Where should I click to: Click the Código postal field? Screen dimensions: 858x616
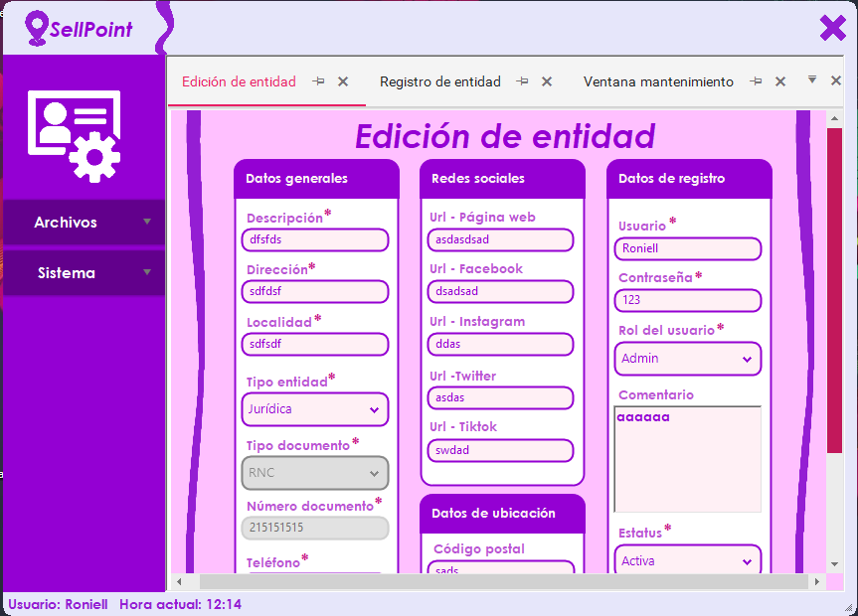pyautogui.click(x=501, y=567)
